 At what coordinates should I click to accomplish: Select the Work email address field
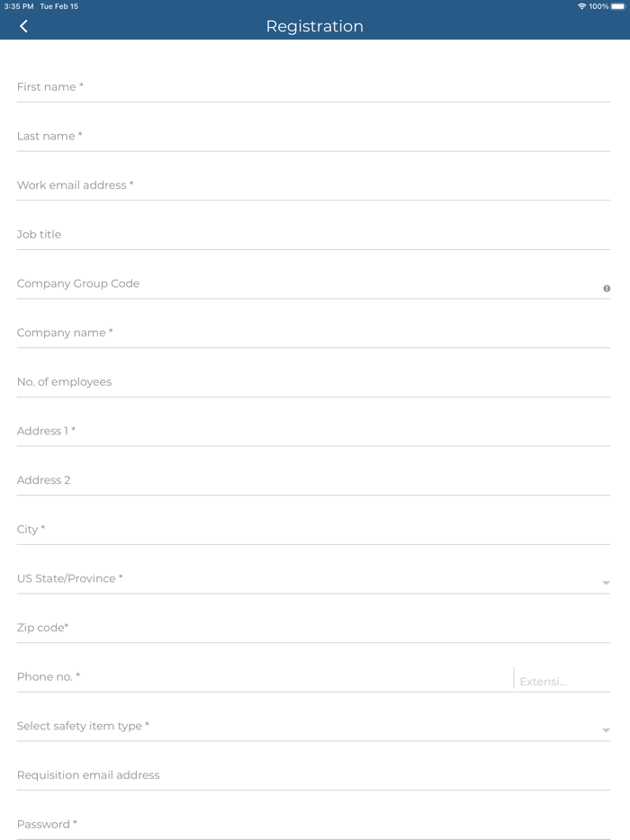[313, 185]
